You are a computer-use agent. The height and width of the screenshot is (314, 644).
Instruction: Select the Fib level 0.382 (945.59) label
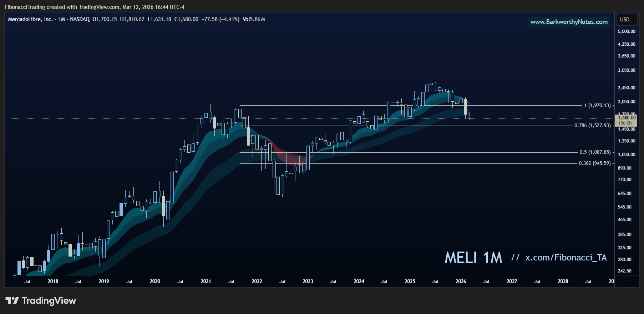[594, 163]
